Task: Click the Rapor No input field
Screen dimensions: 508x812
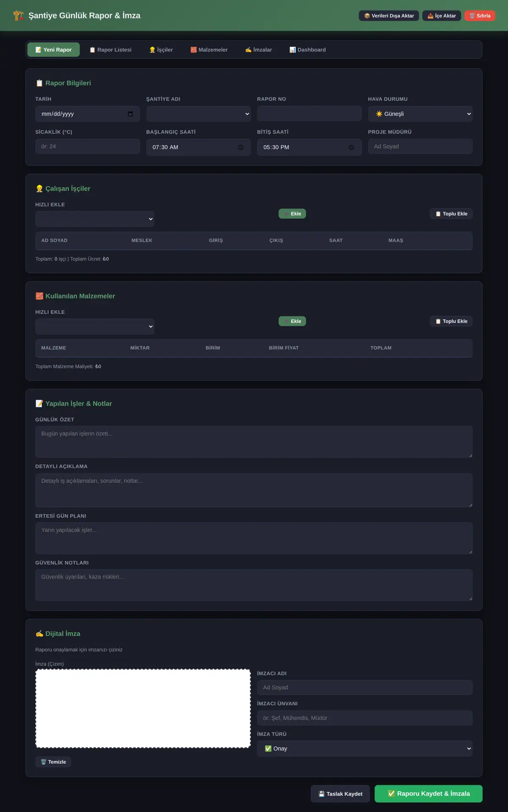Action: pos(309,114)
